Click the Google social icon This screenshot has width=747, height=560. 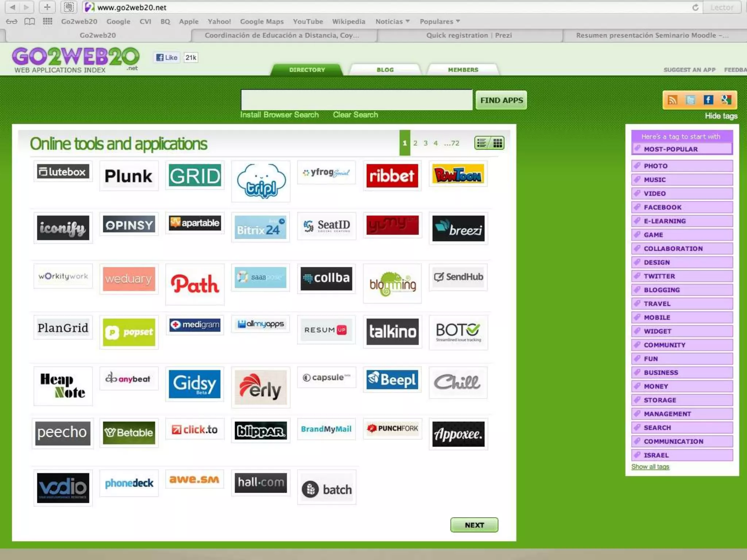[726, 100]
